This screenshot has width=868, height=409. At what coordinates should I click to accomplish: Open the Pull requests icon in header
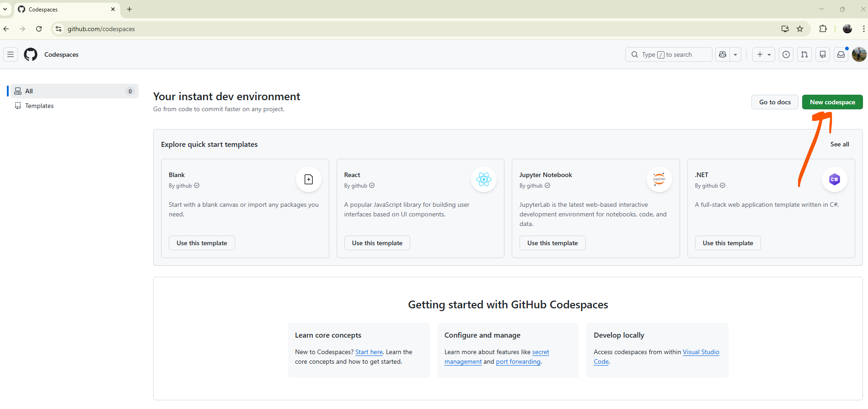pyautogui.click(x=804, y=54)
